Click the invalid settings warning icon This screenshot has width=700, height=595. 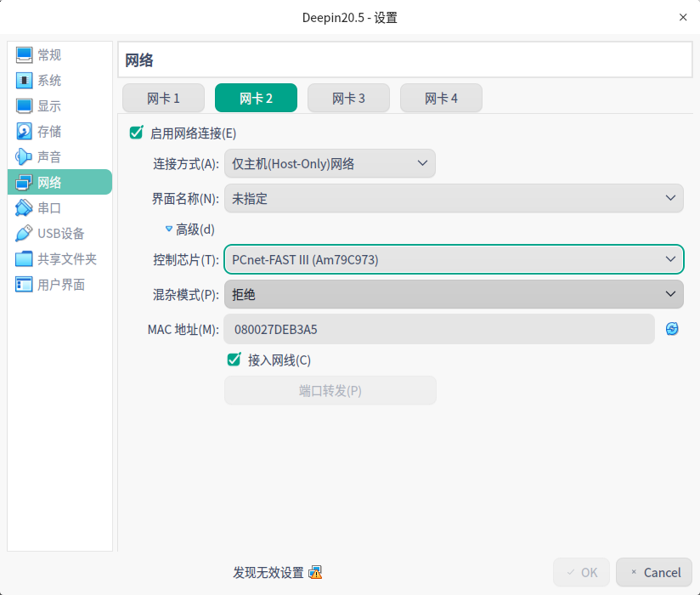tap(315, 572)
